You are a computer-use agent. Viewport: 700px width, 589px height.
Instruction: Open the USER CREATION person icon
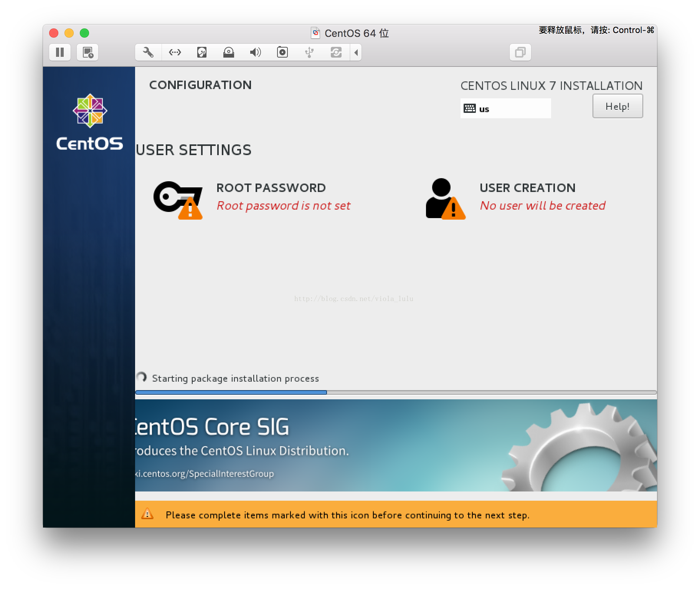pos(446,199)
